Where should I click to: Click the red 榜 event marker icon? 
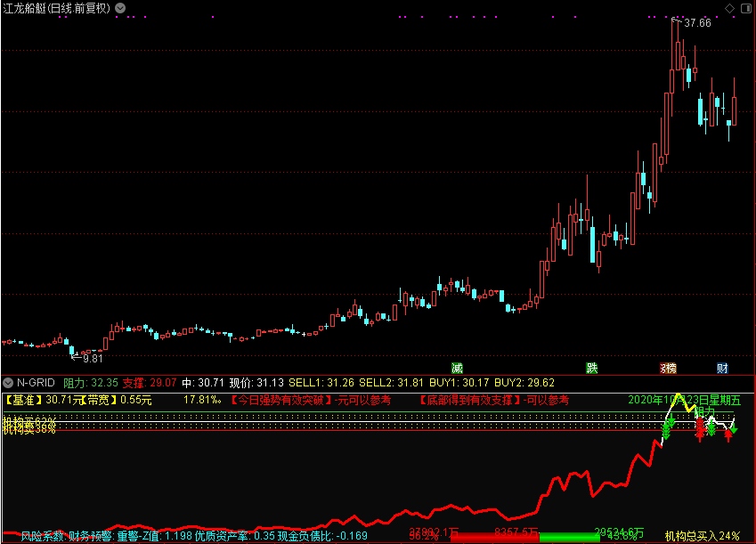click(668, 368)
